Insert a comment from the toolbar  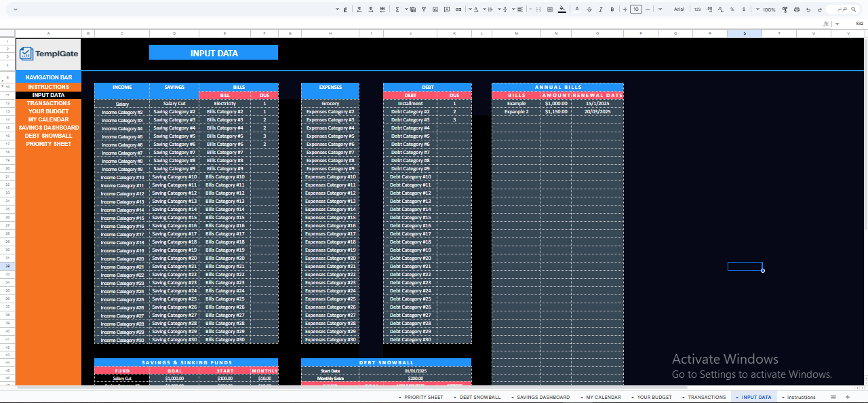click(446, 9)
